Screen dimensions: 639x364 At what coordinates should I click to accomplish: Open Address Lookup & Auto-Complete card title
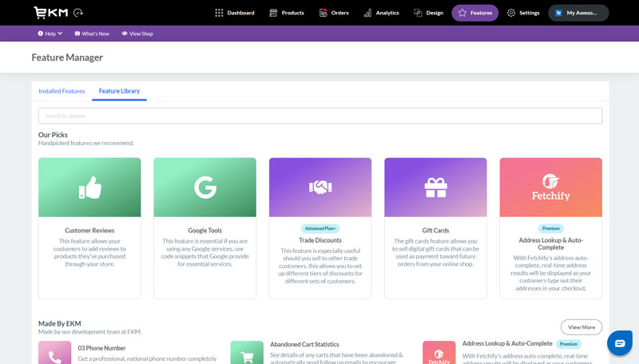[x=551, y=244]
